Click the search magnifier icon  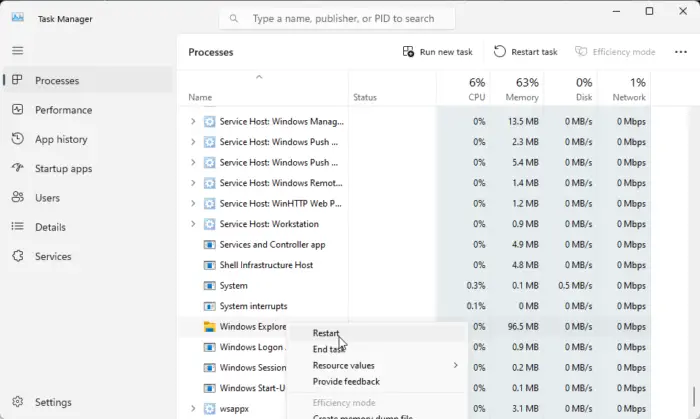pos(233,19)
